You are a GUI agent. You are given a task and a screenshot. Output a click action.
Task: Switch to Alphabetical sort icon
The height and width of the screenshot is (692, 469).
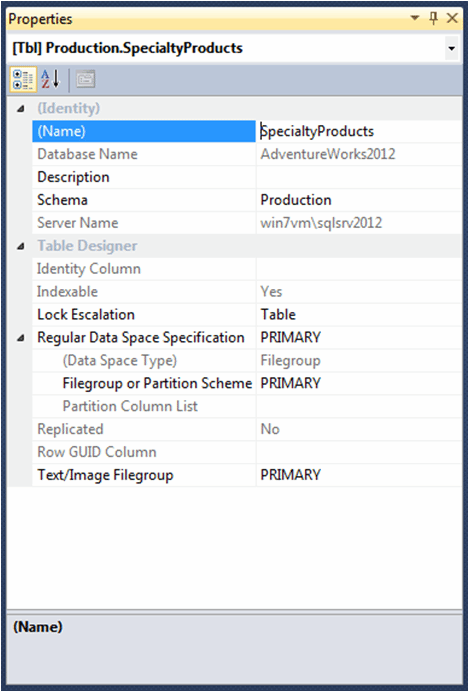click(x=50, y=80)
